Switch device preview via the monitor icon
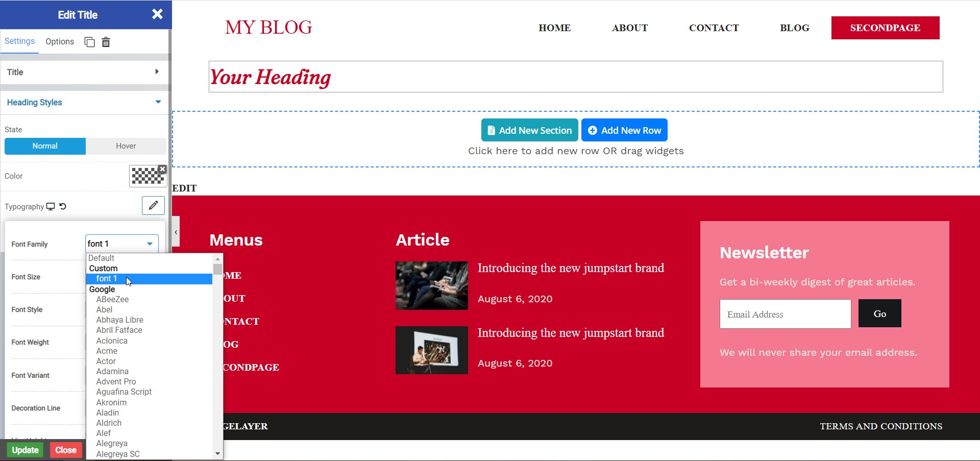 [51, 206]
